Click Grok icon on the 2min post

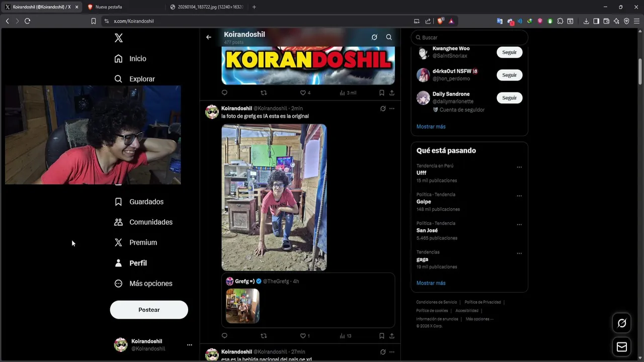(x=383, y=109)
